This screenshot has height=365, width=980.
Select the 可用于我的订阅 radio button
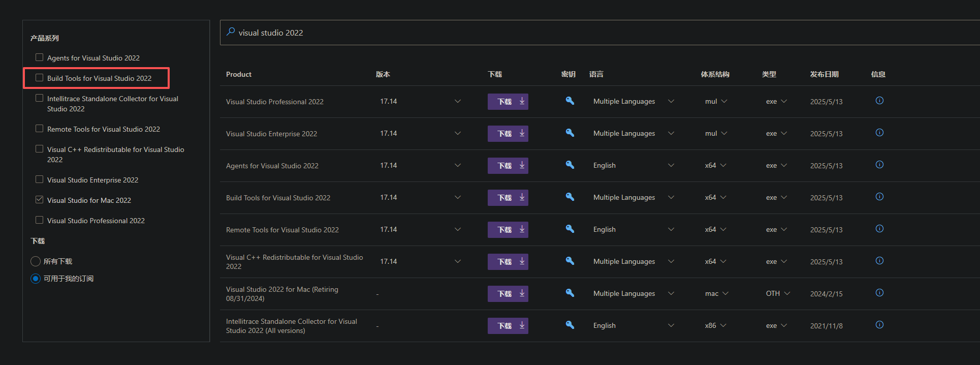point(36,279)
